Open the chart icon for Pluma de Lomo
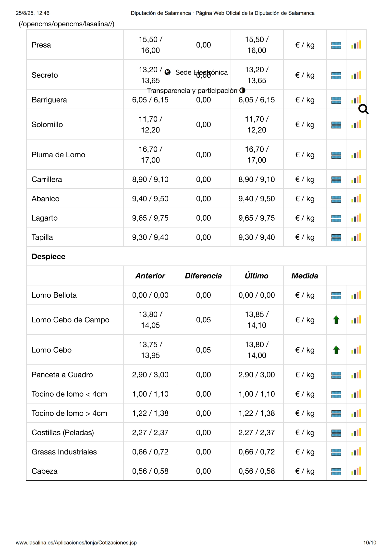Image resolution: width=392 pixels, height=555 pixels. pyautogui.click(x=356, y=155)
